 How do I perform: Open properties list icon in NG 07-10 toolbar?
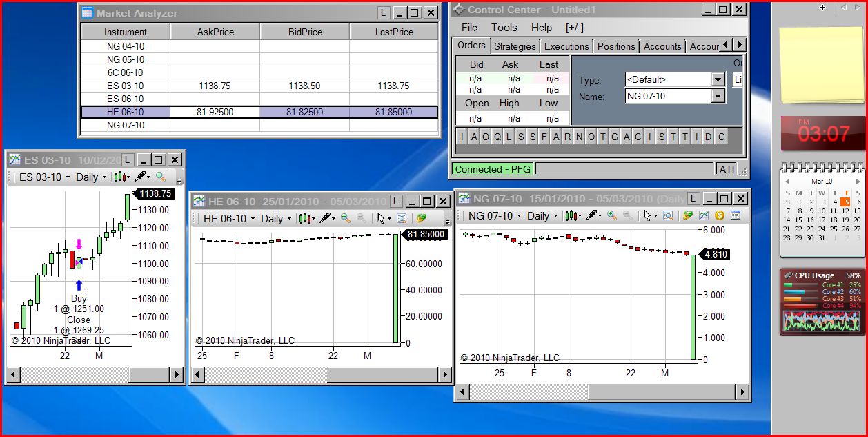[736, 215]
